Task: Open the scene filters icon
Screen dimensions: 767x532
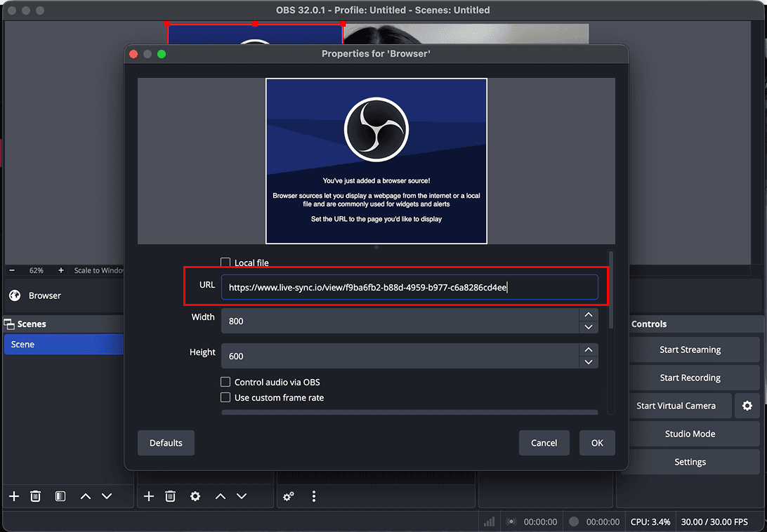Action: pos(60,496)
